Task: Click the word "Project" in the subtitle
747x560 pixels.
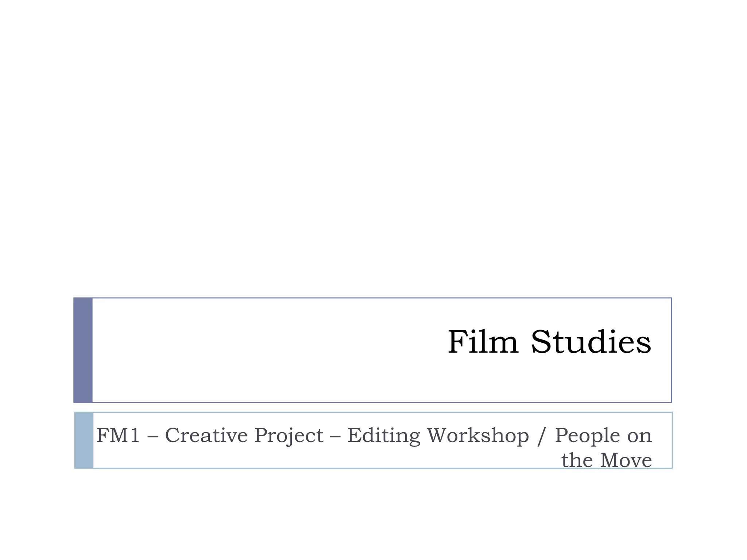Action: (x=289, y=436)
